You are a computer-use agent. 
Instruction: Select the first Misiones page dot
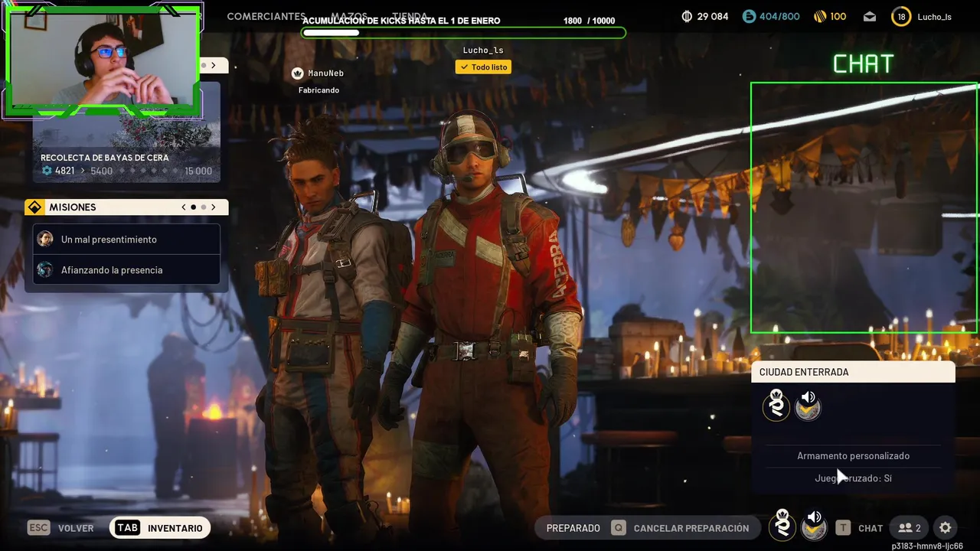194,207
